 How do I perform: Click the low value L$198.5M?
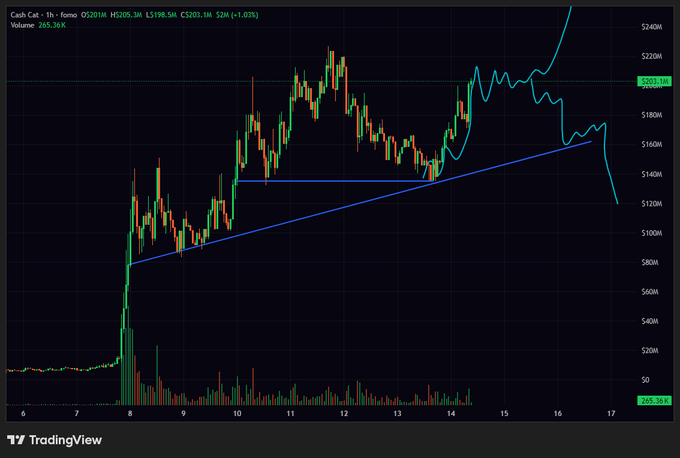tap(161, 15)
